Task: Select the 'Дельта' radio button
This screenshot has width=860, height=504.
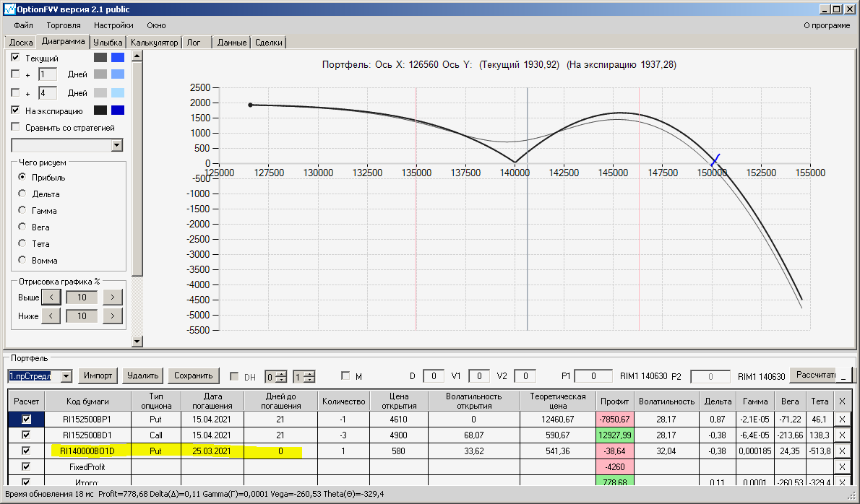Action: pos(22,194)
